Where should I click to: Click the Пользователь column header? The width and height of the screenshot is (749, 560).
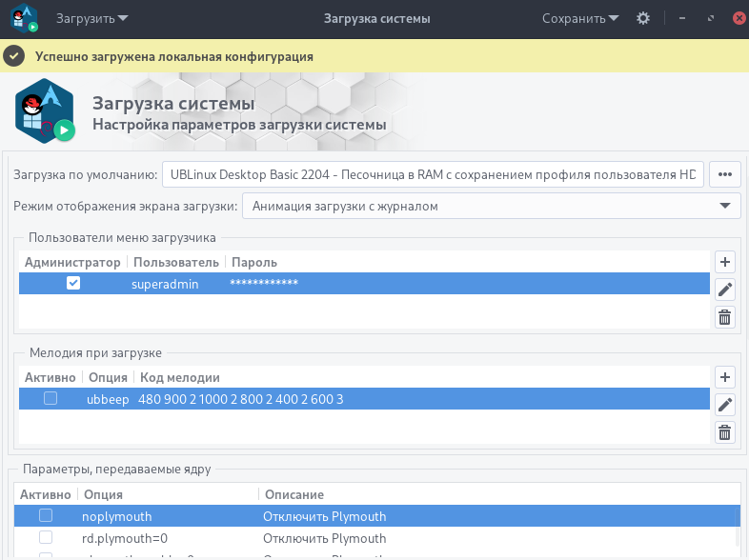175,262
